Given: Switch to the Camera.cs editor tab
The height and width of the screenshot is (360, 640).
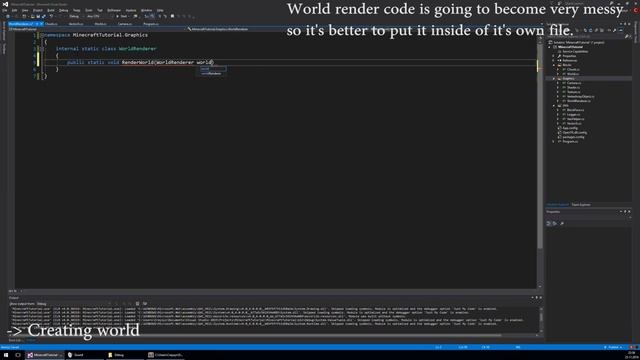Looking at the screenshot, I should 125,24.
